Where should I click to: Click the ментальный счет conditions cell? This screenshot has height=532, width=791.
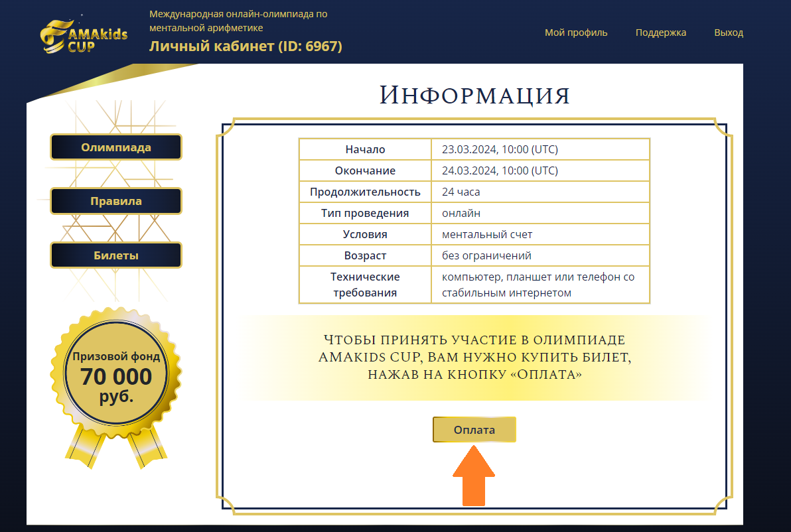click(486, 234)
